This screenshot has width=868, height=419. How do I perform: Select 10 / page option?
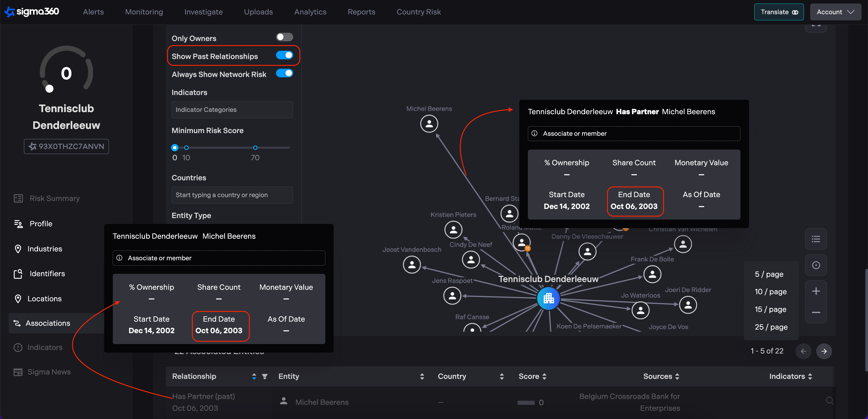click(770, 291)
